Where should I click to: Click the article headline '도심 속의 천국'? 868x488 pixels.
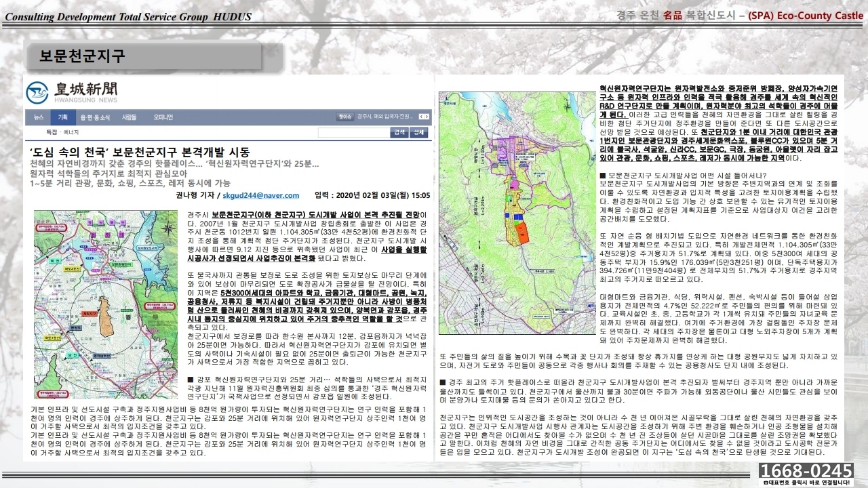[x=140, y=152]
